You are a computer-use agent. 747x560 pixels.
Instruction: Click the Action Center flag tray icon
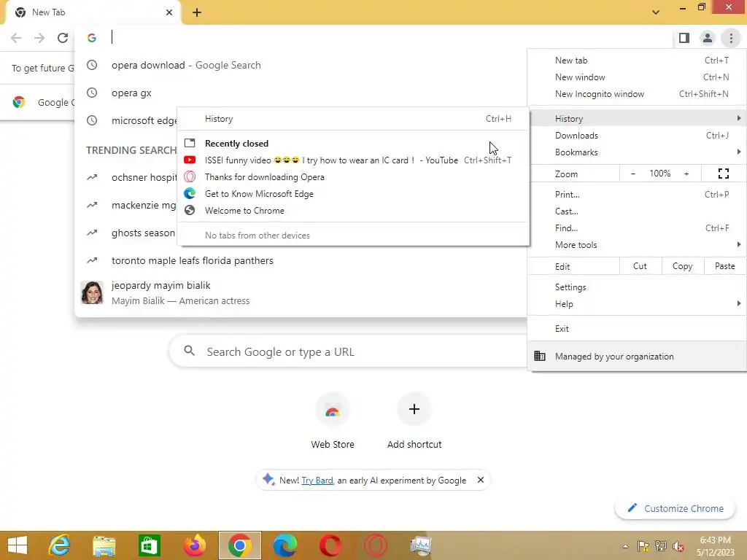click(x=643, y=546)
